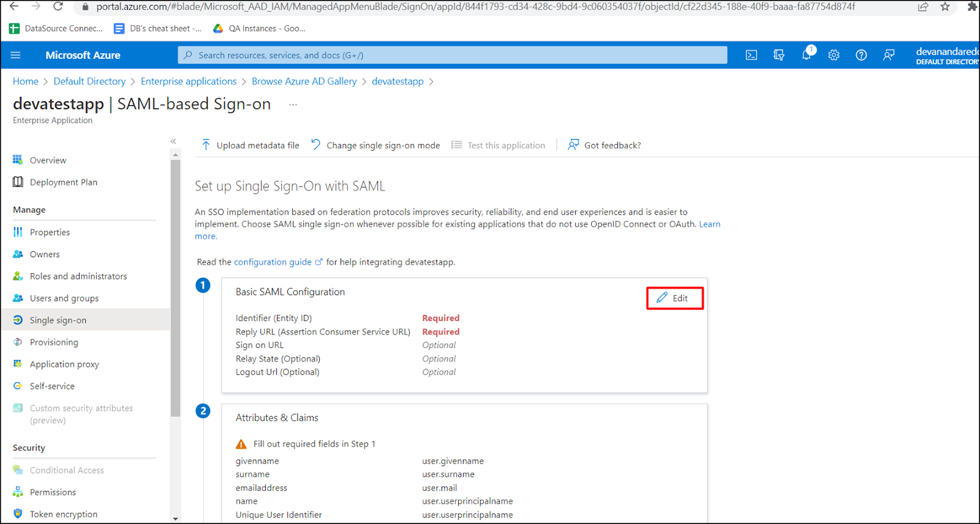This screenshot has width=980, height=524.
Task: Go to Home breadcrumb
Action: (26, 81)
